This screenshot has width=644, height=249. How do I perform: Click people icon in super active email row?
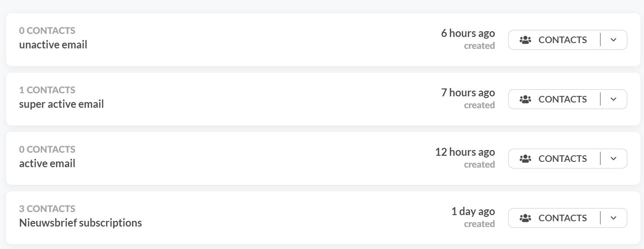525,99
